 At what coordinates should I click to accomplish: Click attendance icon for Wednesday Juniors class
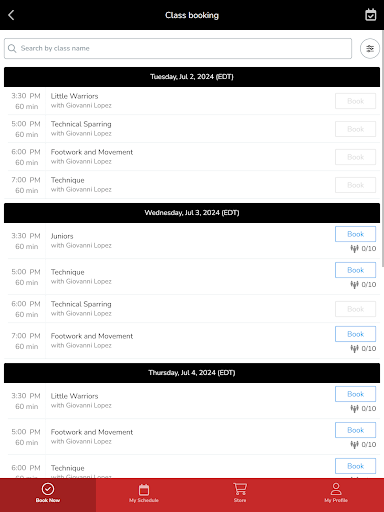(x=354, y=248)
